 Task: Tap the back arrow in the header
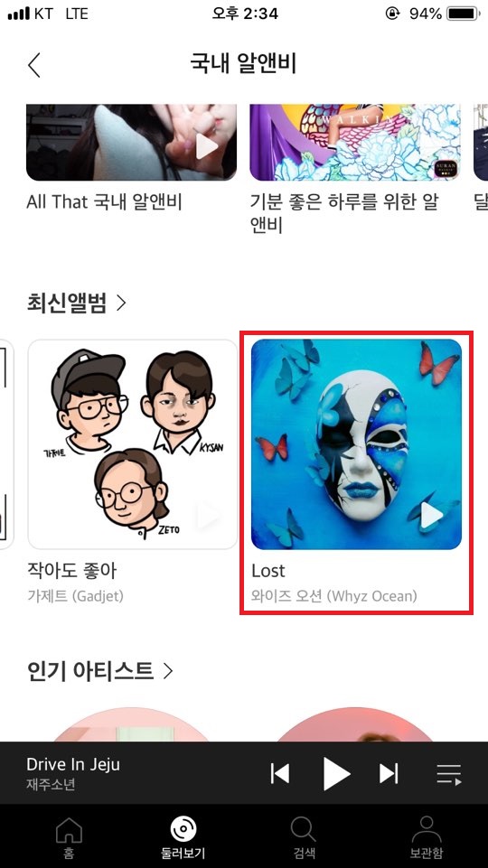pyautogui.click(x=34, y=65)
